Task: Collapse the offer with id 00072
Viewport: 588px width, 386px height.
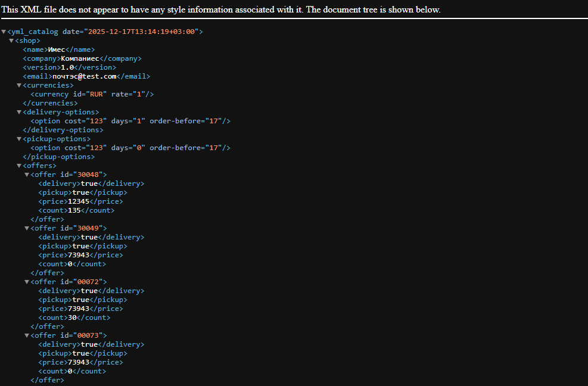Action: [x=26, y=281]
